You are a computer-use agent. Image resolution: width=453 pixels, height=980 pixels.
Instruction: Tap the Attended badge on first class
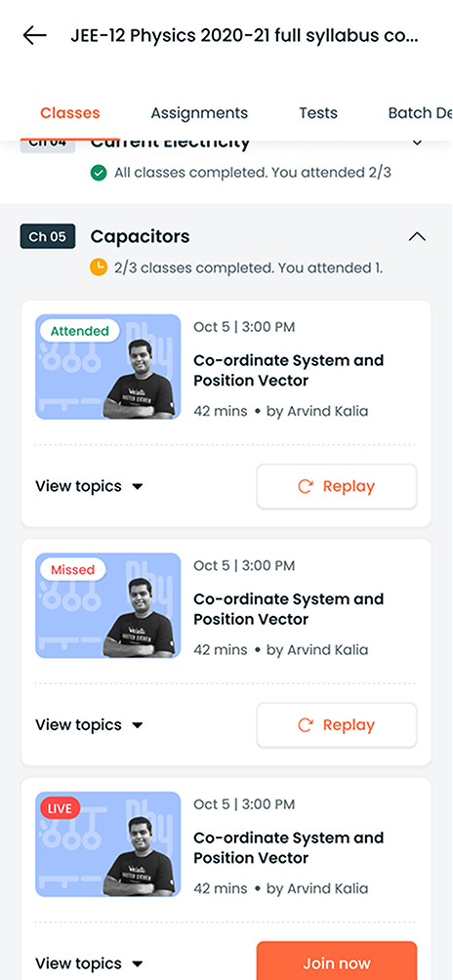(79, 331)
